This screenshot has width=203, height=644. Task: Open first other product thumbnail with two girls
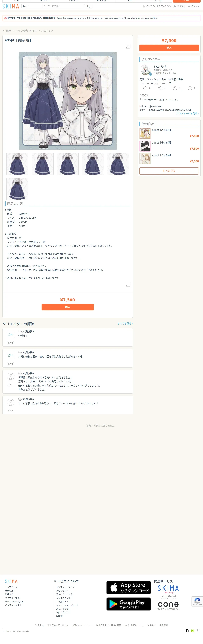coord(145,133)
